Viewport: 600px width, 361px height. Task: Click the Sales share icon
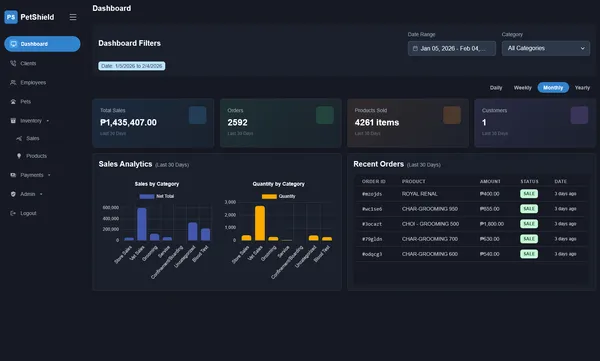[x=19, y=138]
